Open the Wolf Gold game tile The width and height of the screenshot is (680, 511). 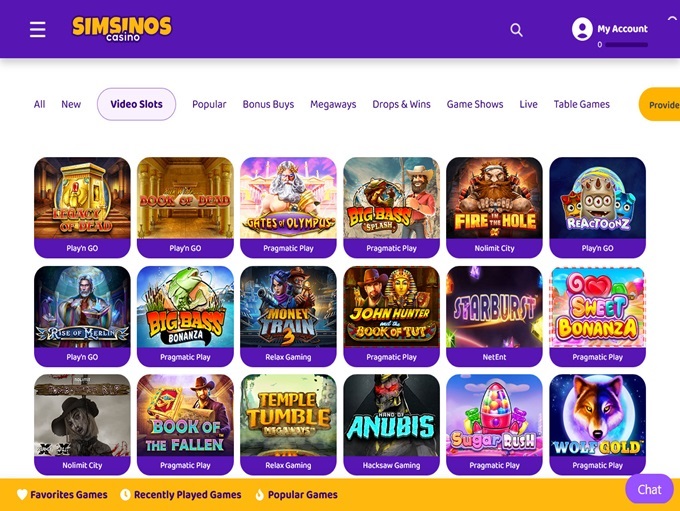(x=598, y=424)
